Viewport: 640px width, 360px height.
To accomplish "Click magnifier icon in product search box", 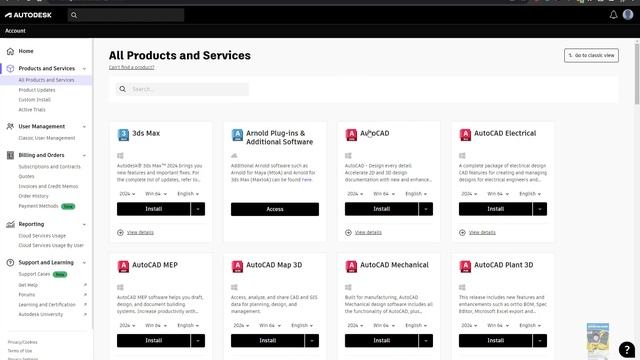I will 122,89.
